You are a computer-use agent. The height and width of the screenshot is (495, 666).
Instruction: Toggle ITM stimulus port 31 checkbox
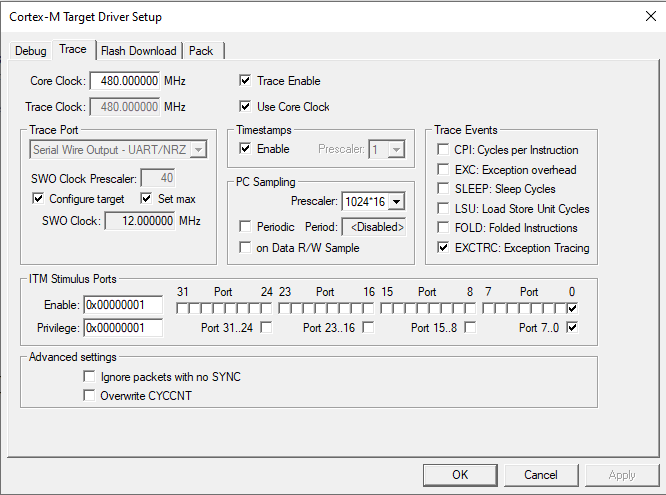coord(182,308)
